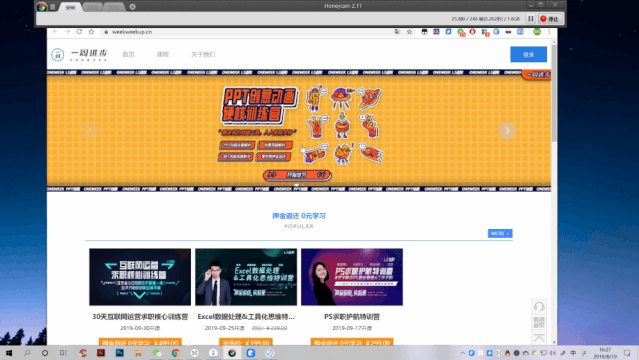Reload the weekweekup.cn page
Viewport: 639px width, 360px height.
[79, 32]
